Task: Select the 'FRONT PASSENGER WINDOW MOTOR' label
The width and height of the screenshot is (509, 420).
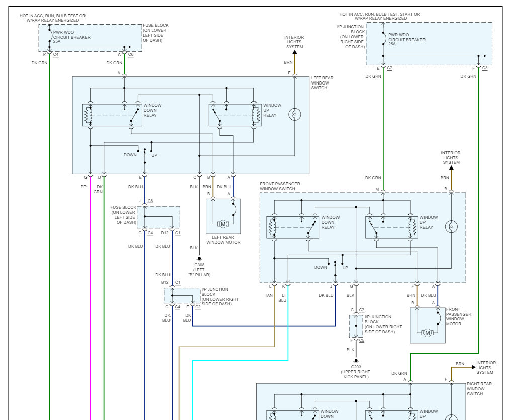Action: point(458,317)
